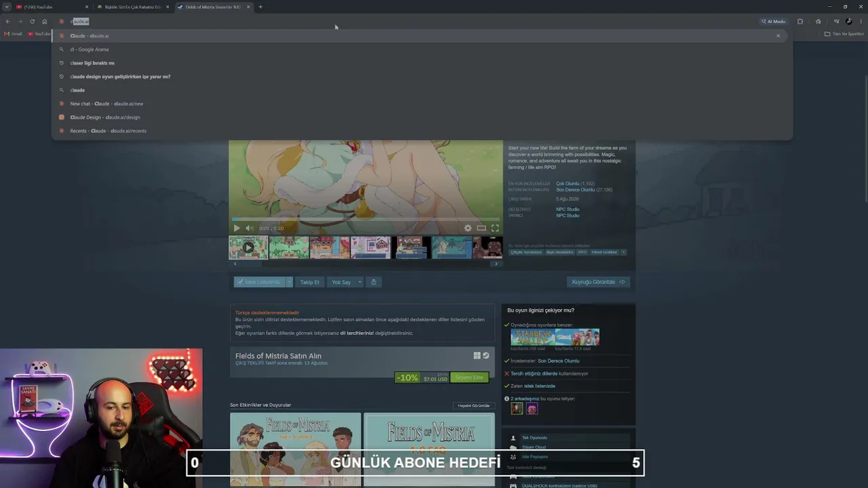The image size is (868, 488).
Task: Open the Çok Olumlu recent reviews link
Action: [x=568, y=184]
